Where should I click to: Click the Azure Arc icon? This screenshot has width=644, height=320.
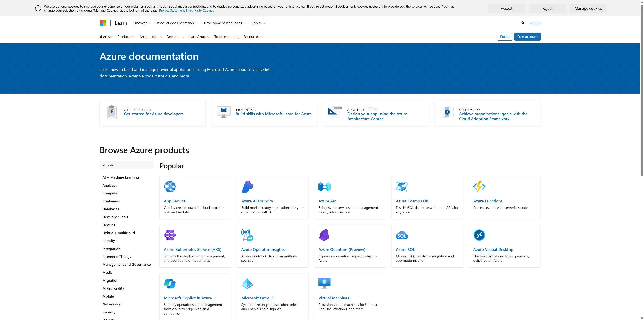325,186
